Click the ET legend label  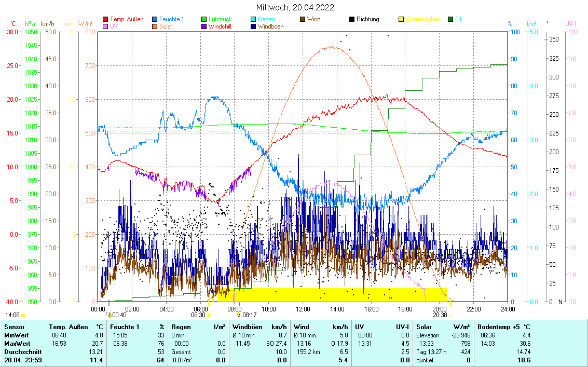[x=458, y=20]
